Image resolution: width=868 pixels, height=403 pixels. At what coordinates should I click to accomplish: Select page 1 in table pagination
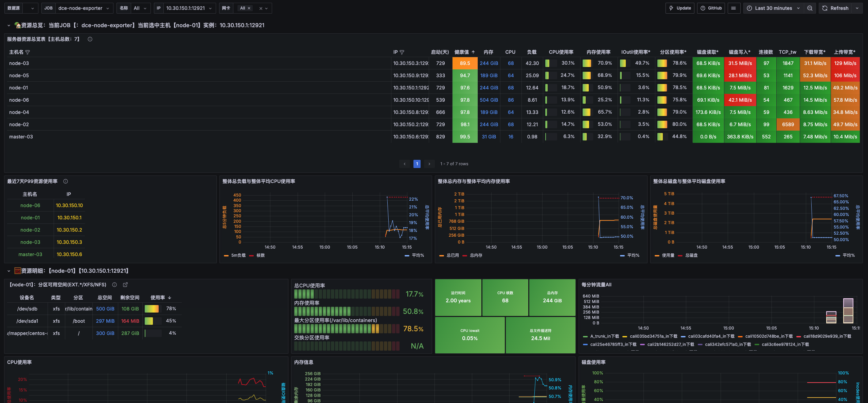pyautogui.click(x=417, y=164)
